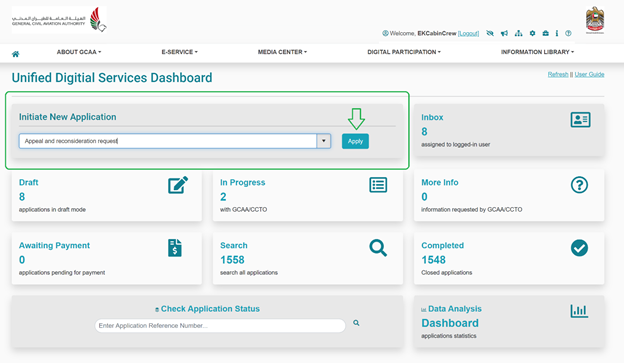The width and height of the screenshot is (624, 363).
Task: Go to the home page icon
Action: pyautogui.click(x=16, y=54)
